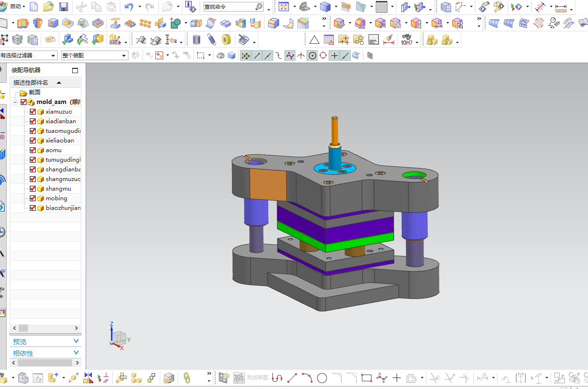Toggle the arc center snap point option
588x389 pixels.
point(312,56)
